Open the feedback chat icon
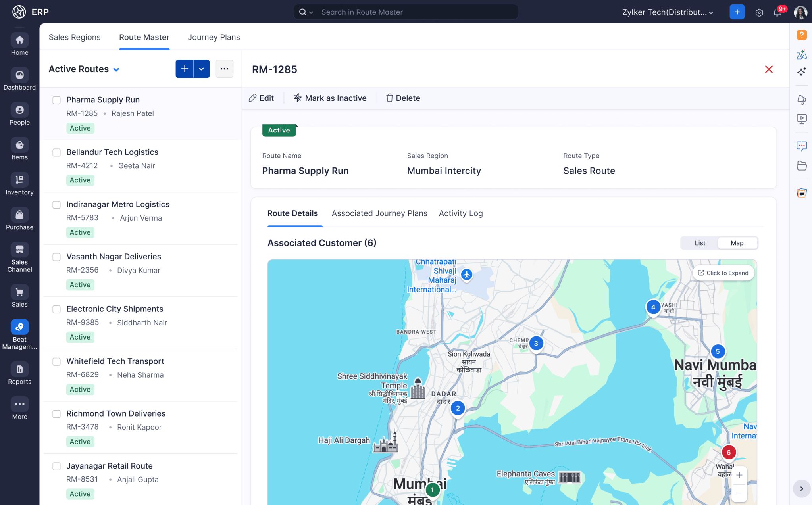Screen dimensions: 812x505 [x=802, y=146]
